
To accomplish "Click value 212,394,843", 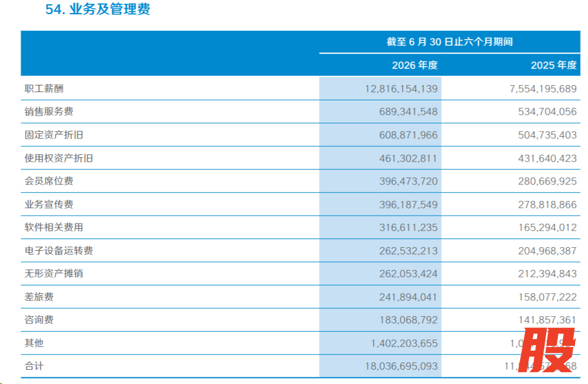I will (547, 274).
